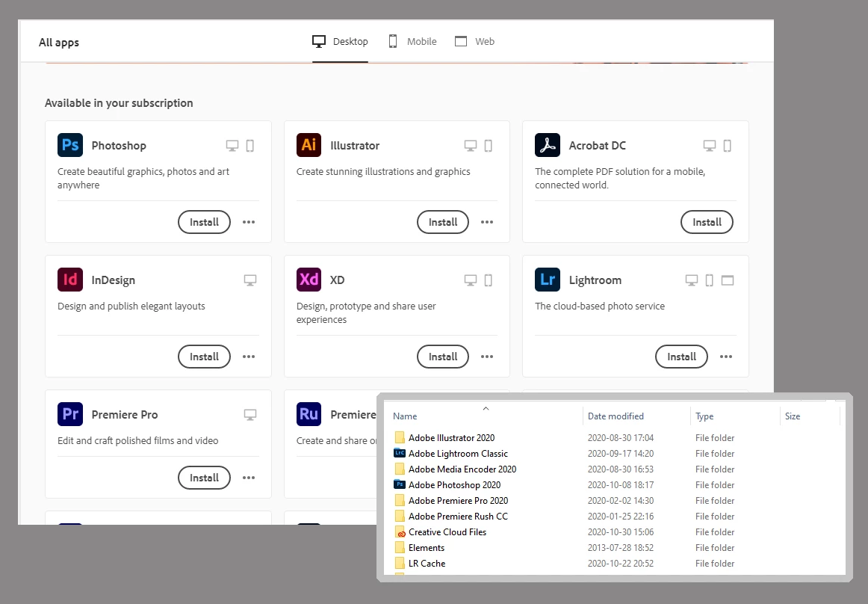Viewport: 868px width, 604px height.
Task: Click Acrobat DC's mobile platform icon
Action: pos(728,146)
